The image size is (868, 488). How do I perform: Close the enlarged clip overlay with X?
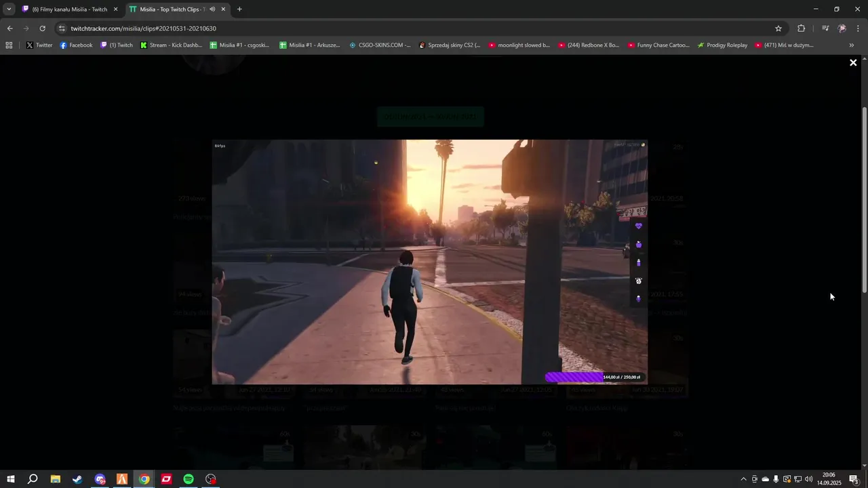(x=853, y=62)
